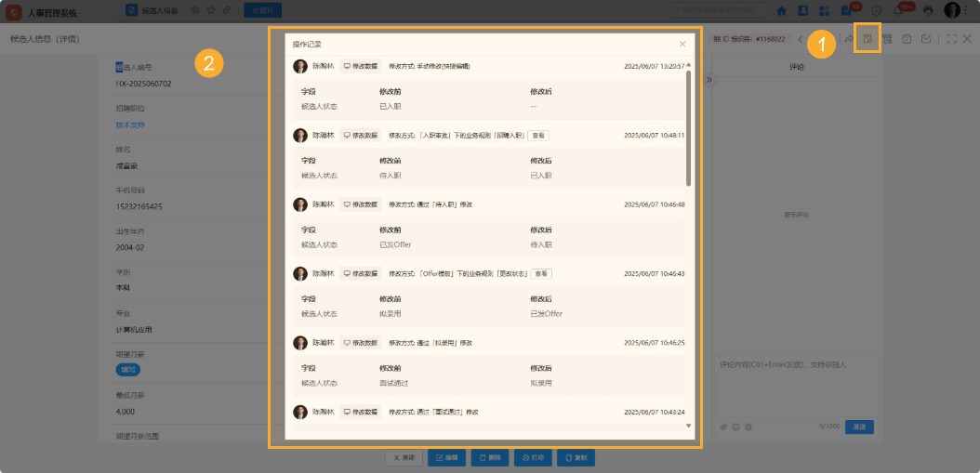Click scrollbar down arrow in operation records

click(x=689, y=427)
